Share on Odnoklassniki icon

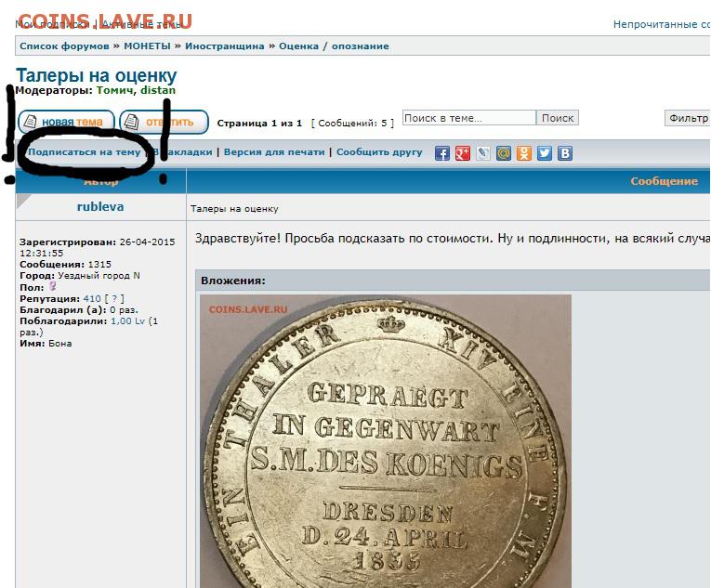pos(524,153)
